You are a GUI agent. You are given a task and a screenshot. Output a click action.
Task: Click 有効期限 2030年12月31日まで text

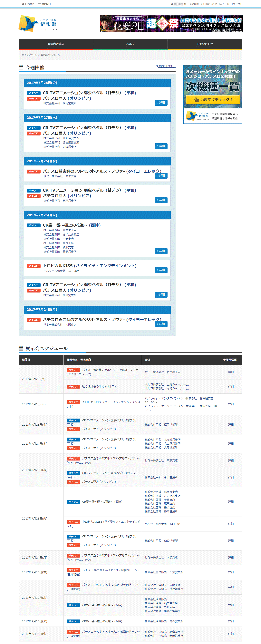point(207,4)
